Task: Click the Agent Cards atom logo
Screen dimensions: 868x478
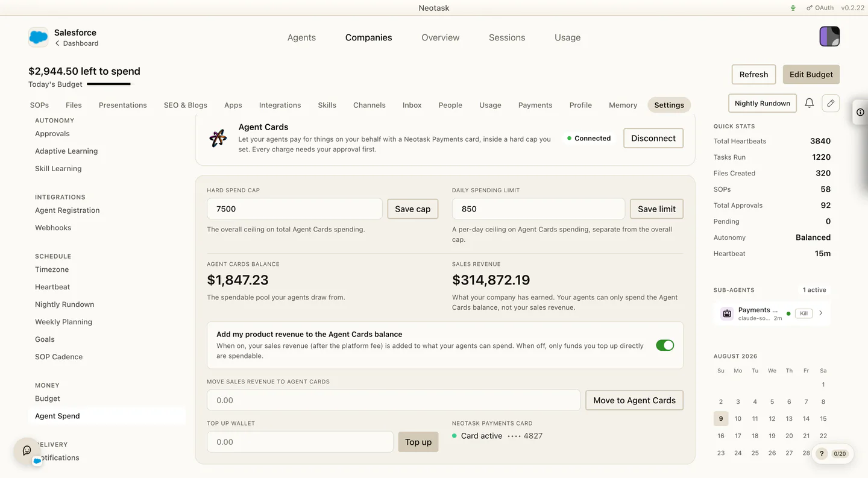Action: point(218,138)
